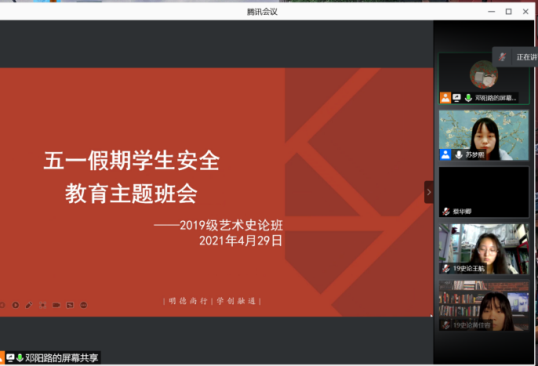Click the motto 明德尚行 | 学创融通 on the slide
The height and width of the screenshot is (366, 538).
point(212,301)
